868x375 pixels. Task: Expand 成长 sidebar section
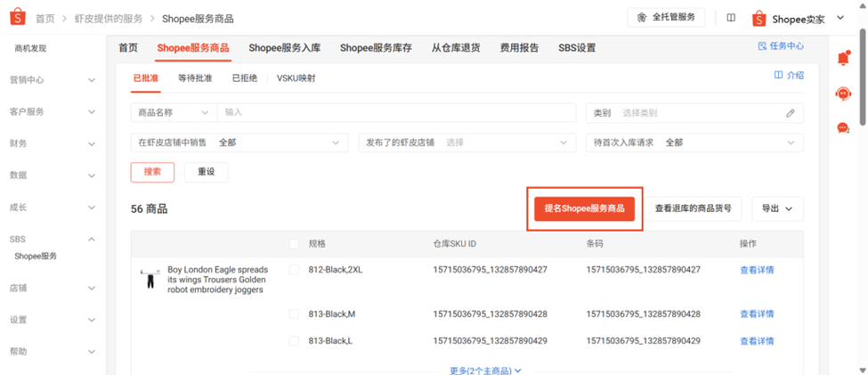click(x=53, y=208)
